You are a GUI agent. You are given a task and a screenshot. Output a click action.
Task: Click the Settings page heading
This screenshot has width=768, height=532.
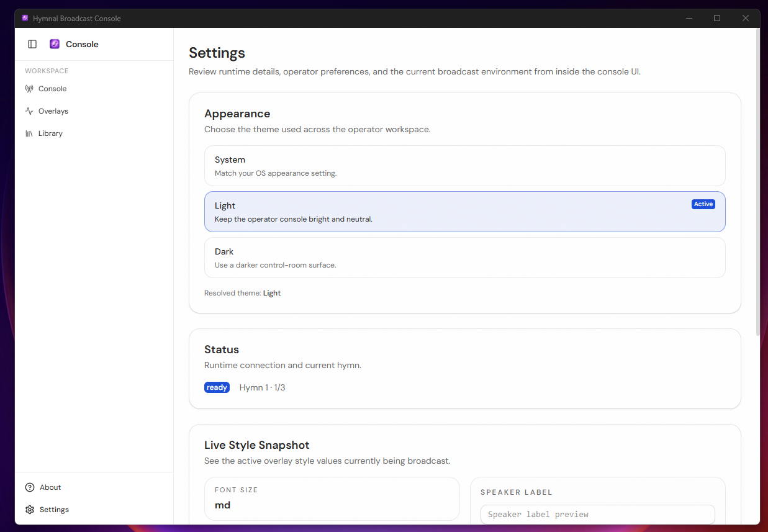[x=217, y=53]
